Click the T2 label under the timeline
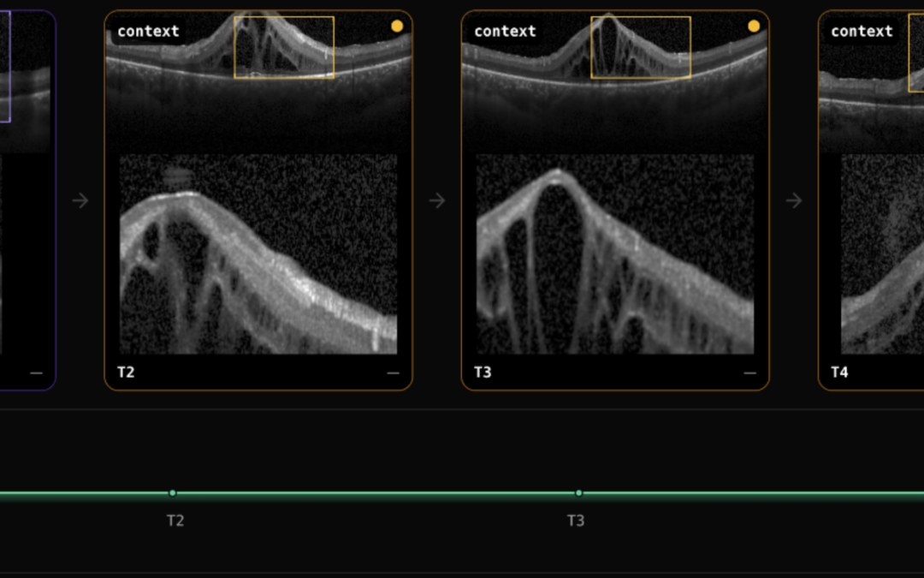The height and width of the screenshot is (578, 924). [175, 521]
